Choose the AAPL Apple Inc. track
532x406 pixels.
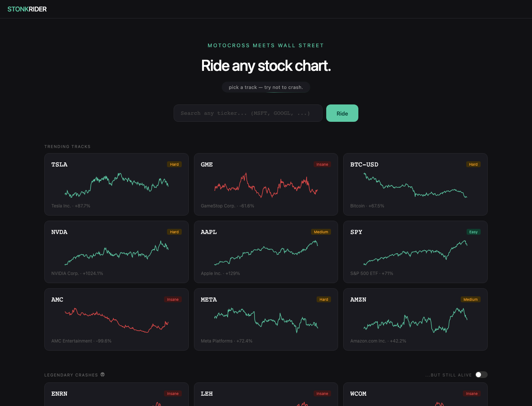(x=266, y=252)
